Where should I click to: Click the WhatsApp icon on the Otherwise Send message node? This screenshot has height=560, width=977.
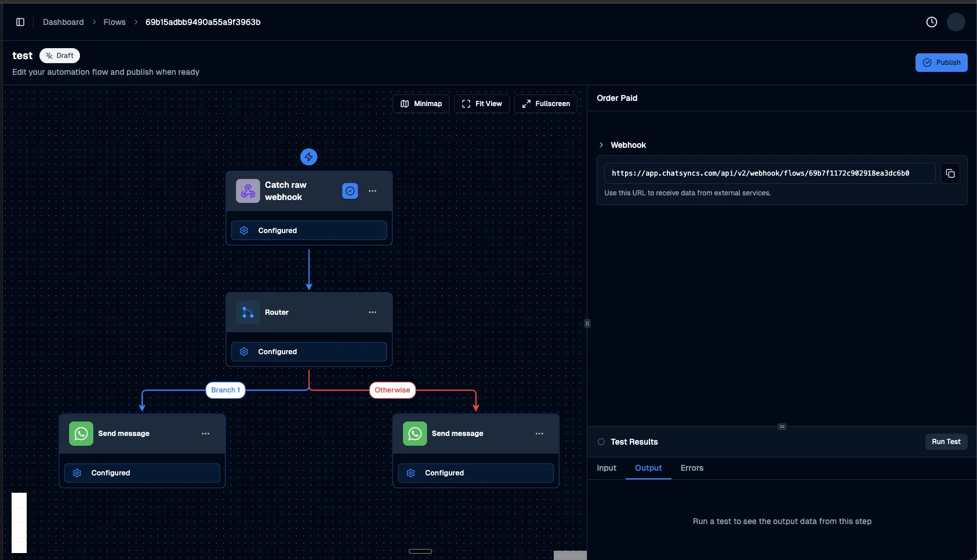point(415,433)
